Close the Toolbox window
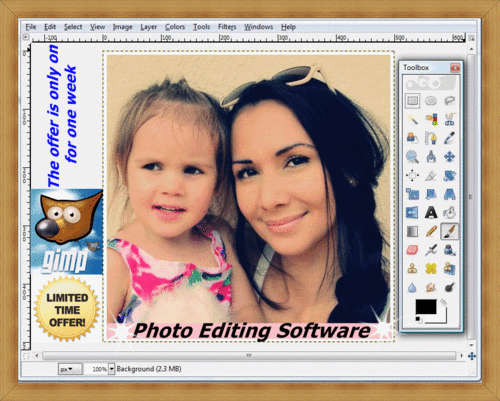This screenshot has height=401, width=500. click(455, 68)
